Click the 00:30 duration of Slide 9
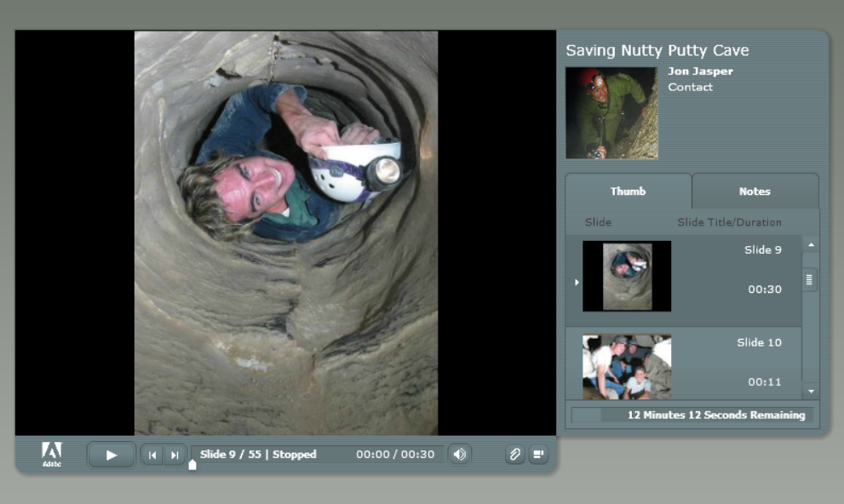844x504 pixels. (x=764, y=289)
